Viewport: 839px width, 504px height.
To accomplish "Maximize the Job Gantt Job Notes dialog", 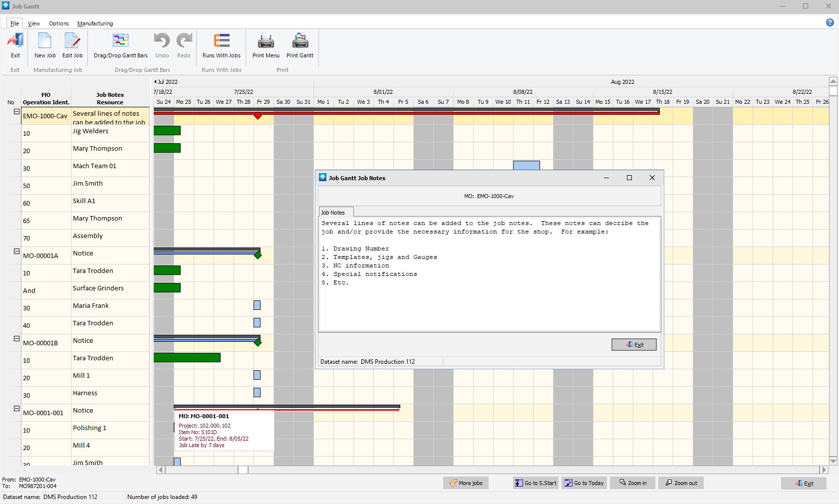I will click(629, 178).
